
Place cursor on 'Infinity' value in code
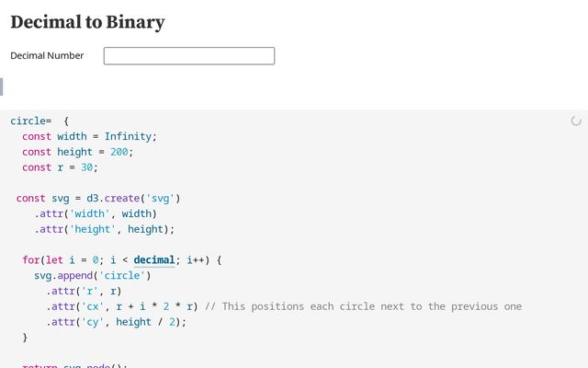(x=129, y=136)
